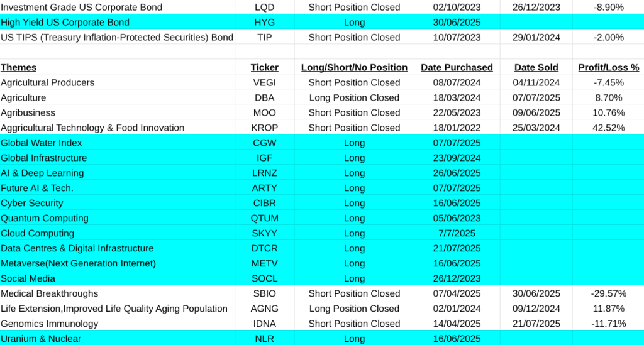Screen dimensions: 644x345
Task: Click the Data Centres & Digital Infrastructure cell
Action: [77, 248]
